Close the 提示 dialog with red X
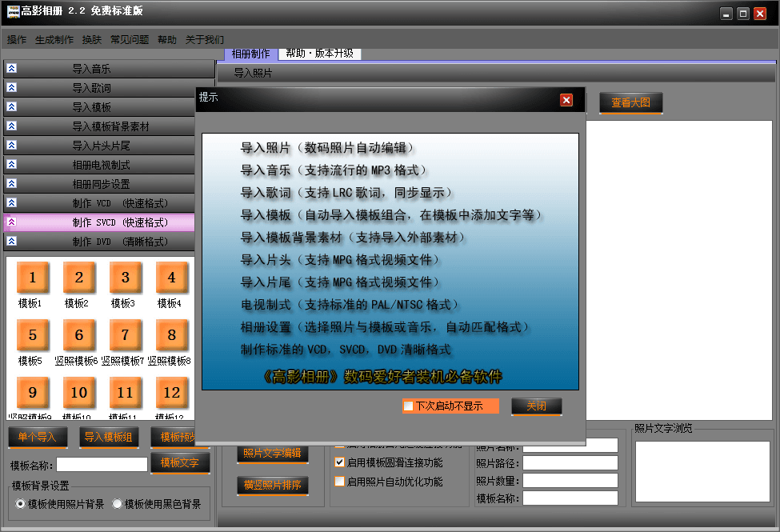The width and height of the screenshot is (780, 532). (566, 100)
